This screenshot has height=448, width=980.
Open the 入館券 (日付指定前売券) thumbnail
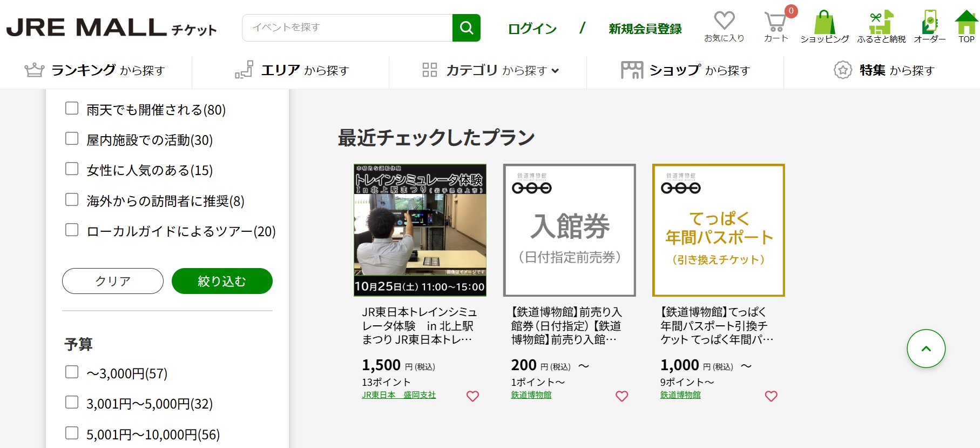click(x=570, y=230)
